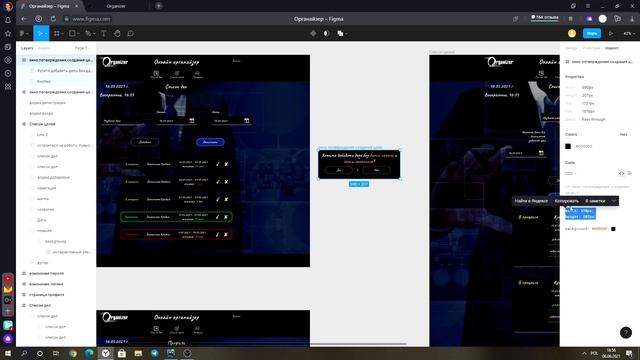Click the Yandex notifications bell in sidebar
This screenshot has height=360, width=640.
(8, 20)
